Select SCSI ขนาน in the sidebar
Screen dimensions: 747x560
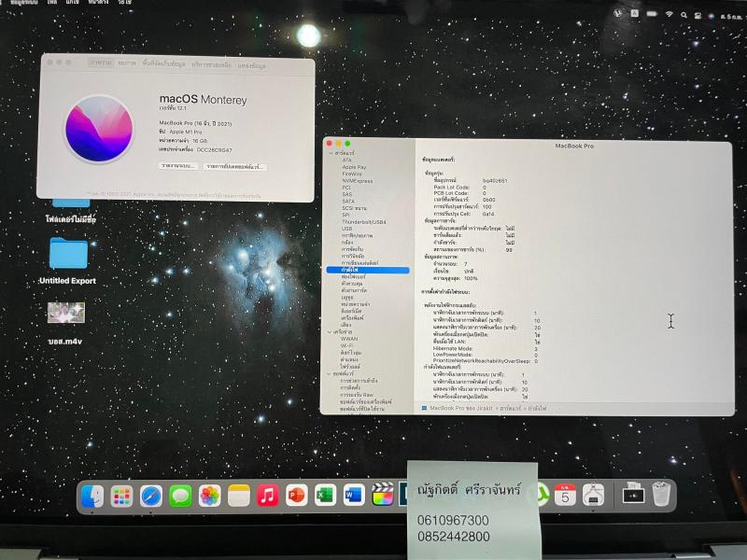click(x=354, y=208)
